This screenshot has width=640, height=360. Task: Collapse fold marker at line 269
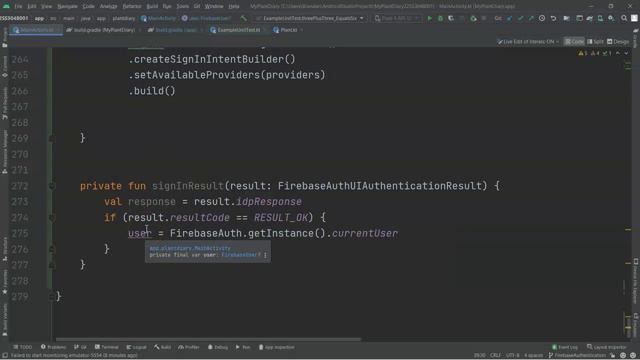coord(52,138)
